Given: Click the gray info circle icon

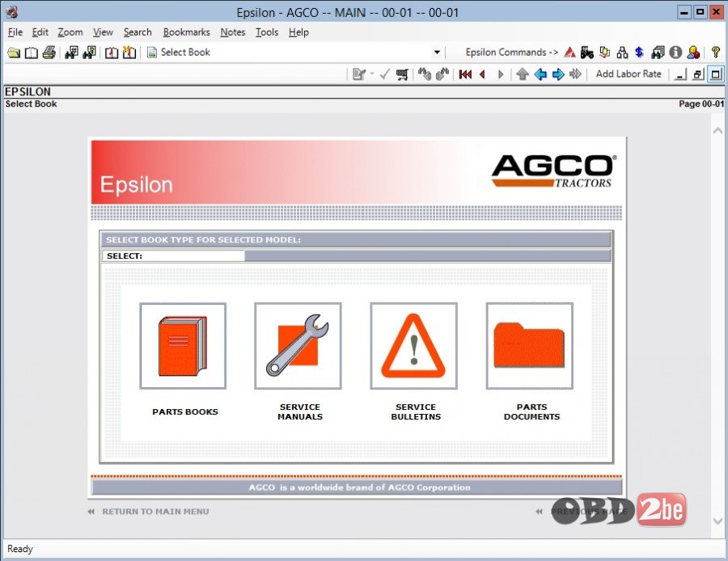Looking at the screenshot, I should pos(675,53).
